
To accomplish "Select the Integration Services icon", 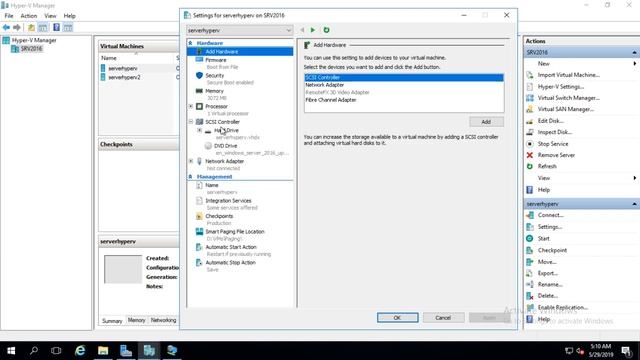I will pyautogui.click(x=199, y=201).
